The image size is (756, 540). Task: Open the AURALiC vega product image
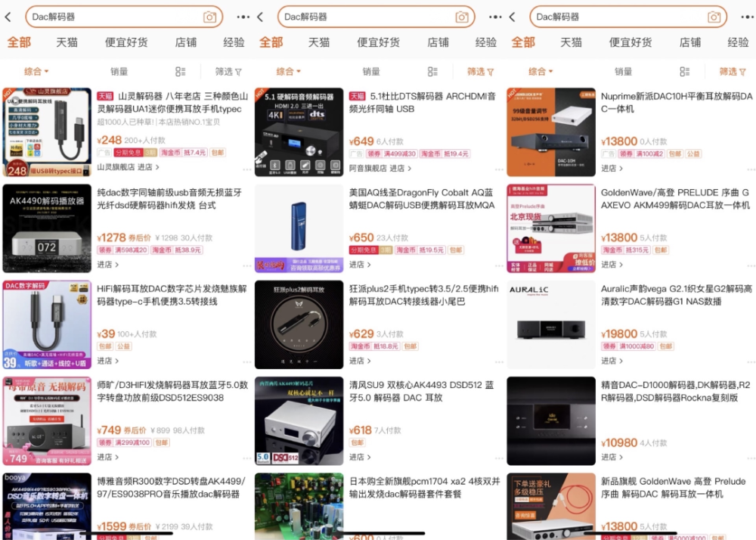551,324
